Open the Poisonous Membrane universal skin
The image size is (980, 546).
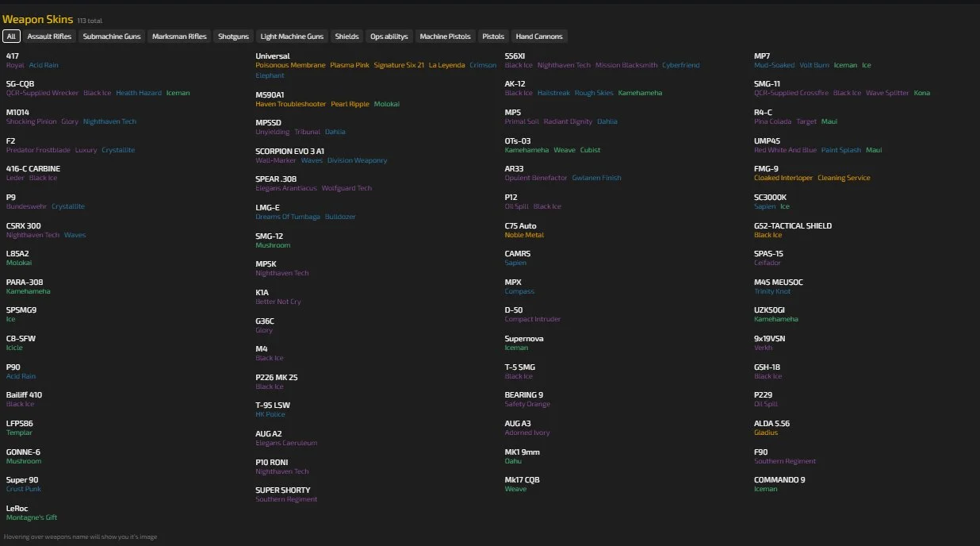coord(290,65)
